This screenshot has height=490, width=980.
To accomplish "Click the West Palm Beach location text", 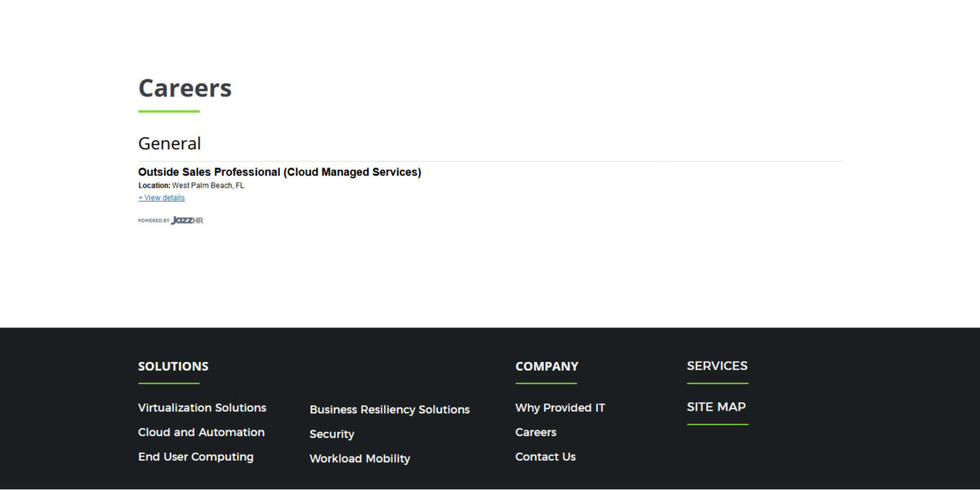I will tap(207, 185).
